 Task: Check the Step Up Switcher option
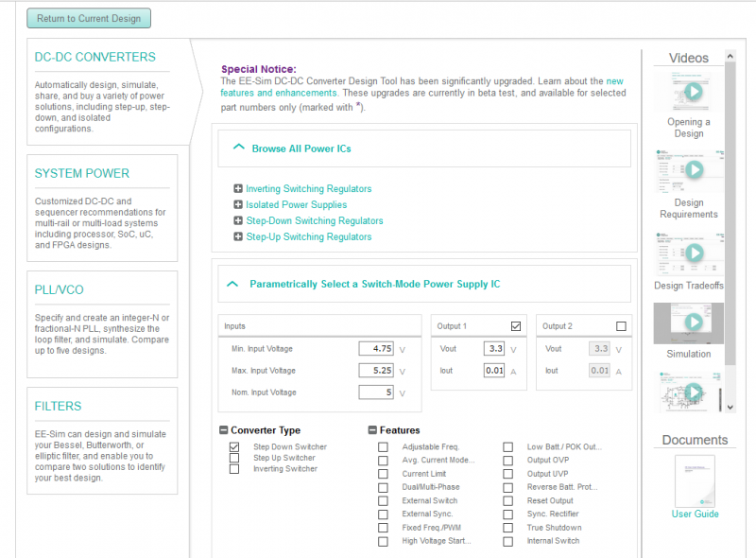click(234, 458)
